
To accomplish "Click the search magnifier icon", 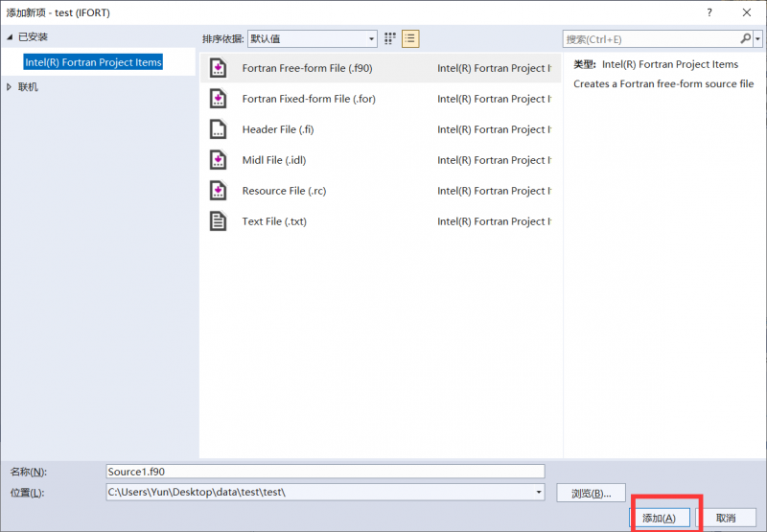I will point(745,38).
